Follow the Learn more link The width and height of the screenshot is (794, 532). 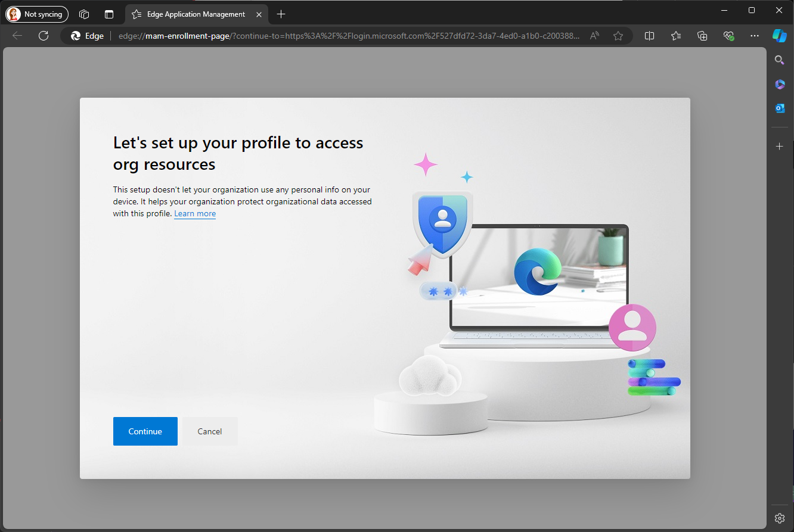(x=195, y=214)
